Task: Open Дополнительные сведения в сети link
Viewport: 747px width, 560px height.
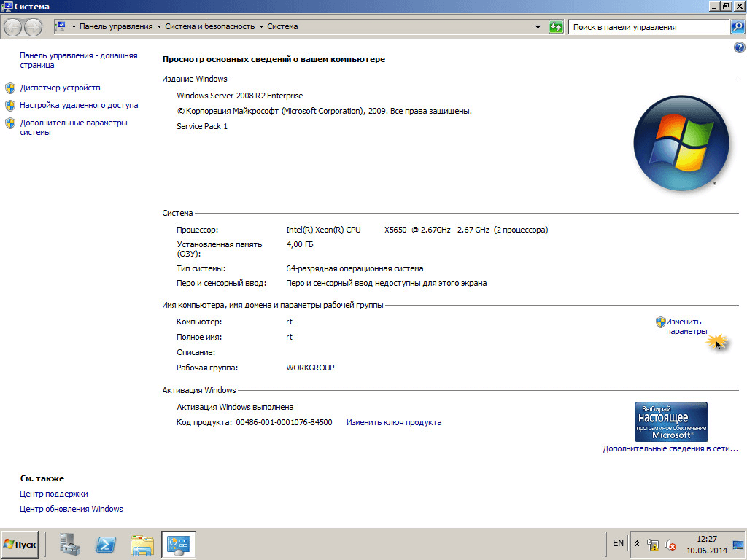Action: click(x=670, y=448)
